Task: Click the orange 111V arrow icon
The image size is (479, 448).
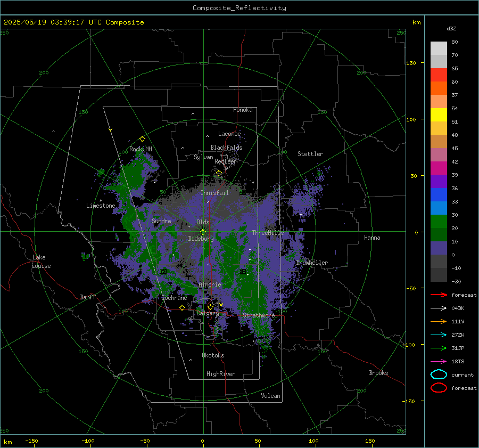Action: pyautogui.click(x=439, y=321)
